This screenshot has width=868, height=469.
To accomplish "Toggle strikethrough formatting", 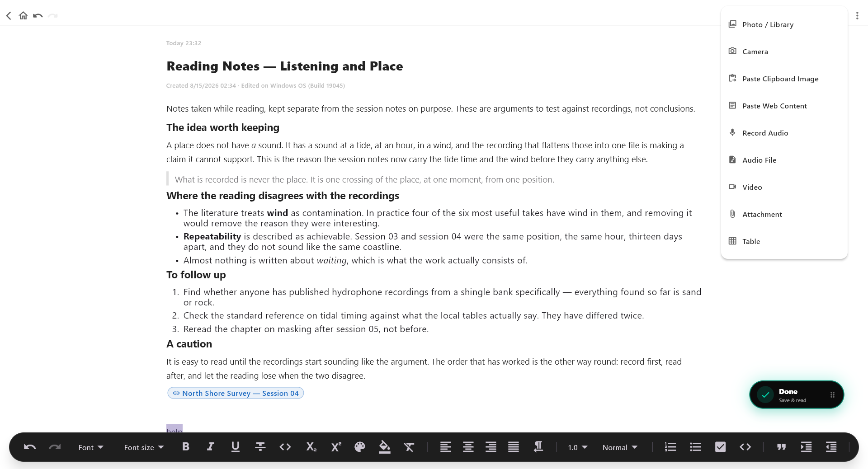I will pyautogui.click(x=260, y=447).
